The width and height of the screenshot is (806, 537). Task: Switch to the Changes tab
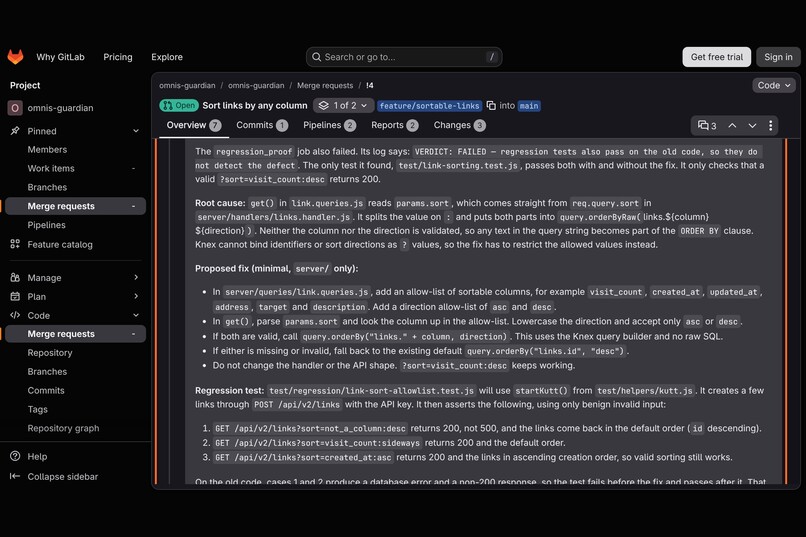click(x=459, y=125)
